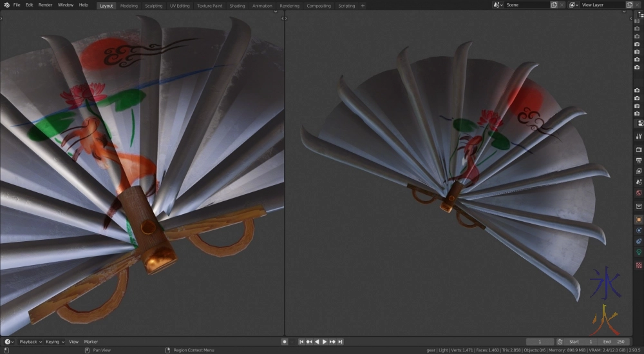Select the Object properties tab
The image size is (644, 354).
[639, 219]
